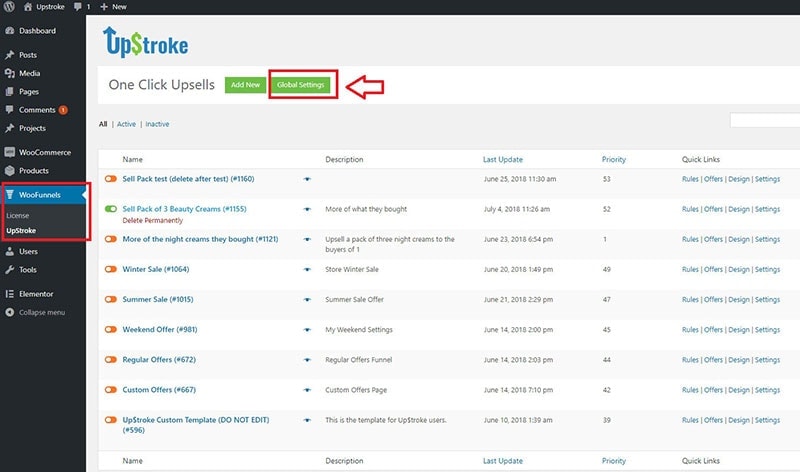Click Delete Permanently under Beauty Creams funnel
Viewport: 800px width, 472px height.
coord(153,220)
